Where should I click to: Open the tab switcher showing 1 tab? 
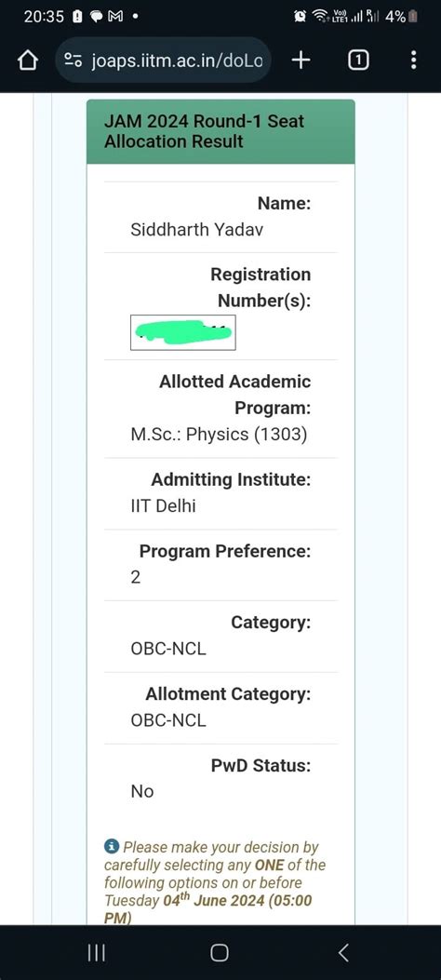(x=358, y=60)
